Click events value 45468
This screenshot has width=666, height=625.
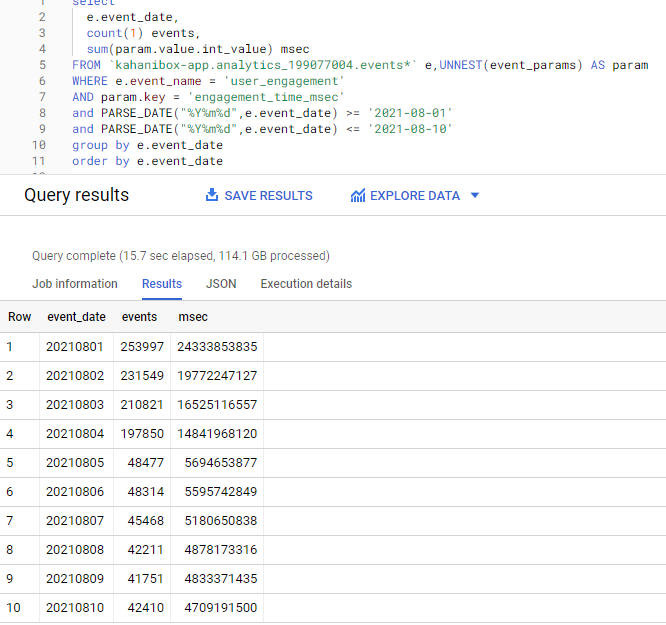coord(146,520)
